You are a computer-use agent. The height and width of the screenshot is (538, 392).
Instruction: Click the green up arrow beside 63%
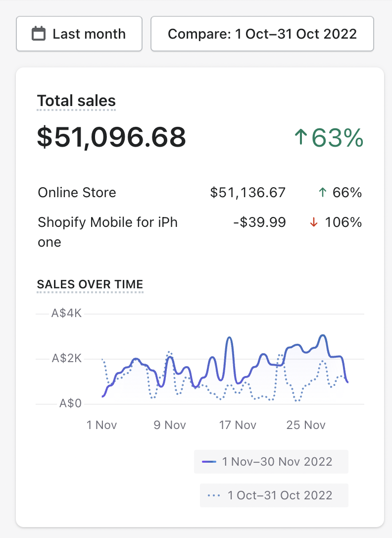(x=300, y=137)
